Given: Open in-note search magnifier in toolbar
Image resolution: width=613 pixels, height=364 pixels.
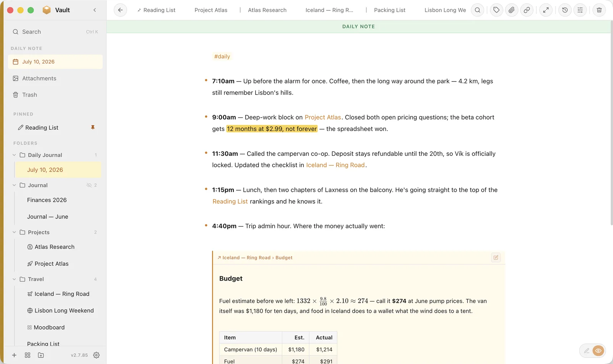Looking at the screenshot, I should point(477,10).
